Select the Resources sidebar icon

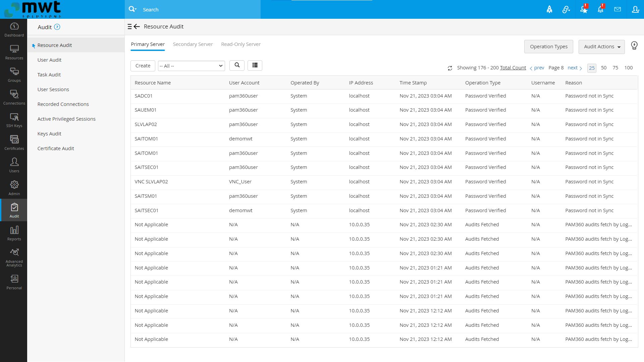pos(14,52)
